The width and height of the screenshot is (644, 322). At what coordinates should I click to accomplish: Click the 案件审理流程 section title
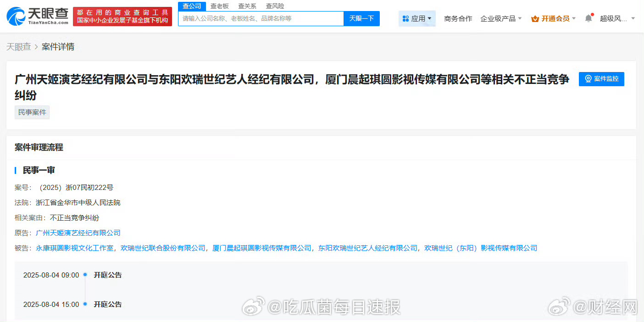click(39, 148)
